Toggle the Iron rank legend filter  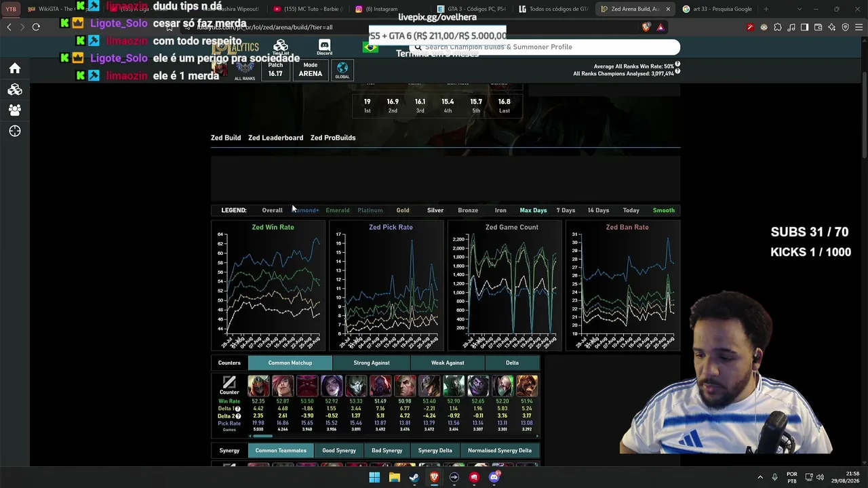(x=500, y=210)
